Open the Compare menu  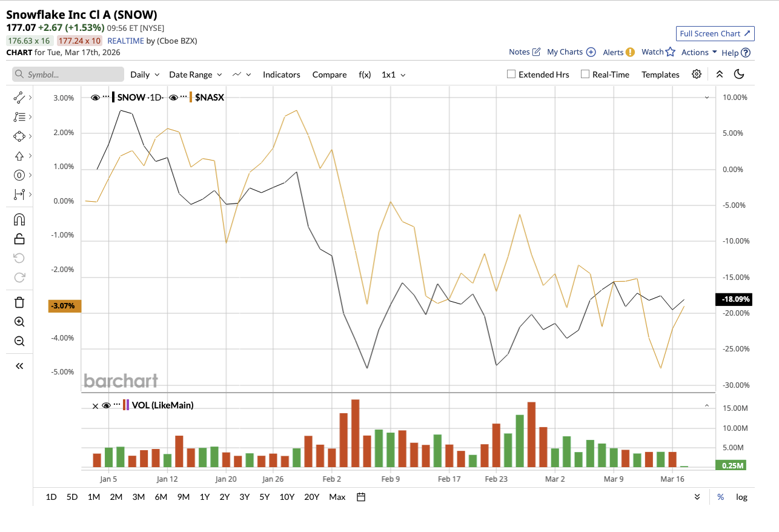coord(330,75)
